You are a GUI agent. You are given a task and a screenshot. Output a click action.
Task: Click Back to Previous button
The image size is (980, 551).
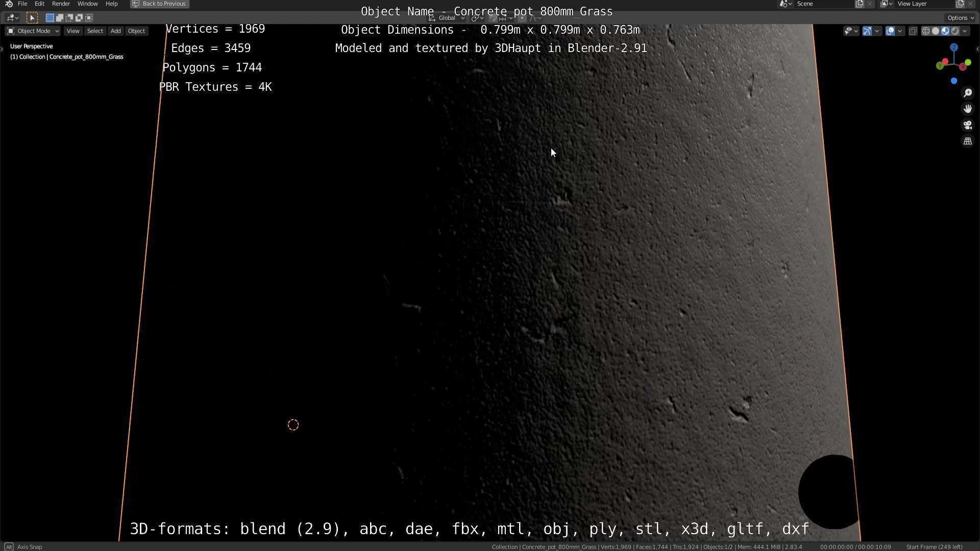coord(159,4)
